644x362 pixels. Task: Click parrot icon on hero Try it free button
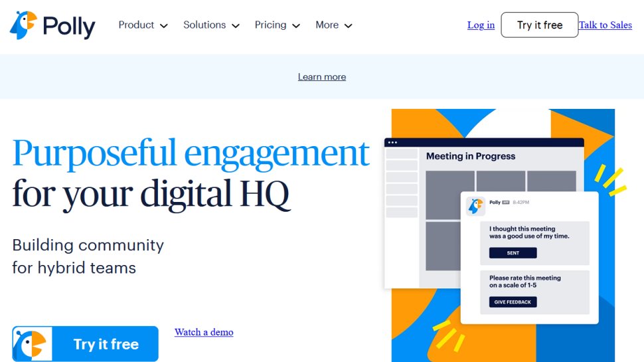point(32,344)
